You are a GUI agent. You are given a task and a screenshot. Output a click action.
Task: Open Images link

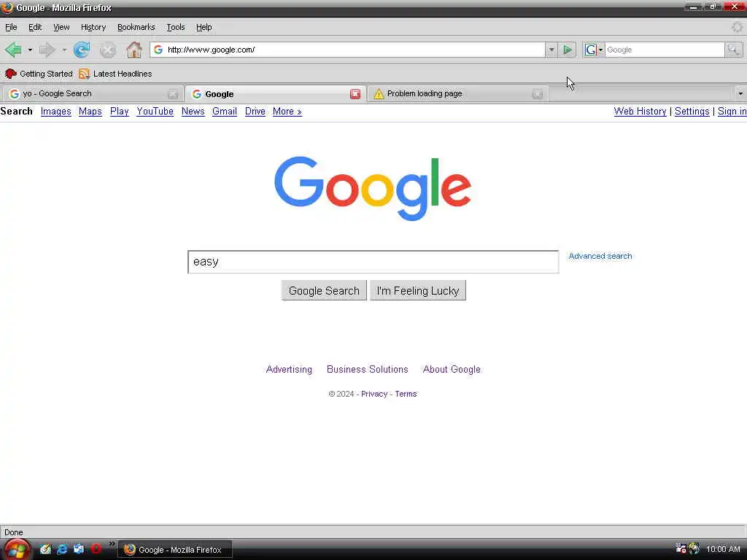coord(55,112)
